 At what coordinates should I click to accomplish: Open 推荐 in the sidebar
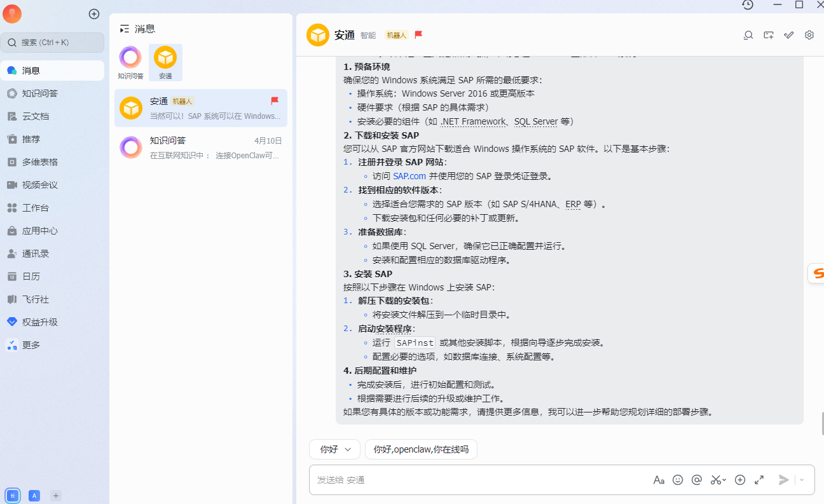(x=53, y=139)
